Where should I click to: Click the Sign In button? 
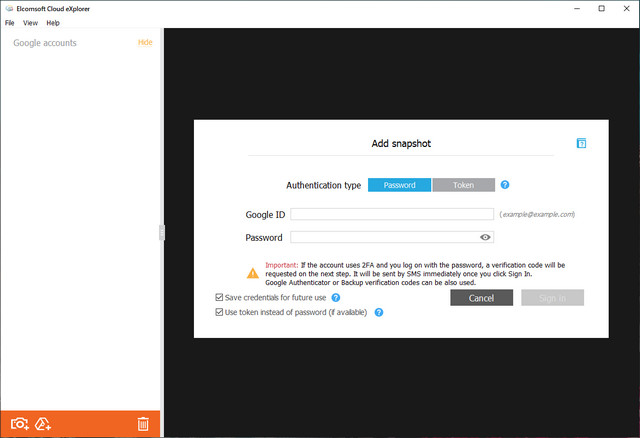coord(552,298)
